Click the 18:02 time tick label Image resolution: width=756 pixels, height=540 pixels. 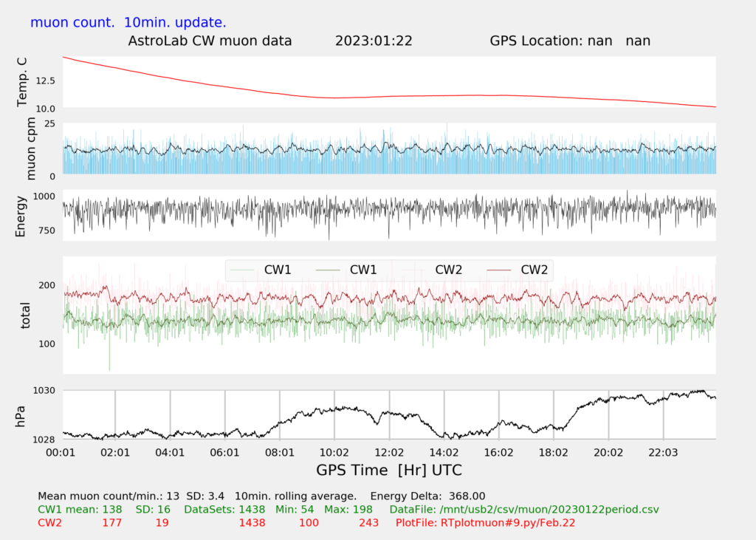[x=554, y=453]
